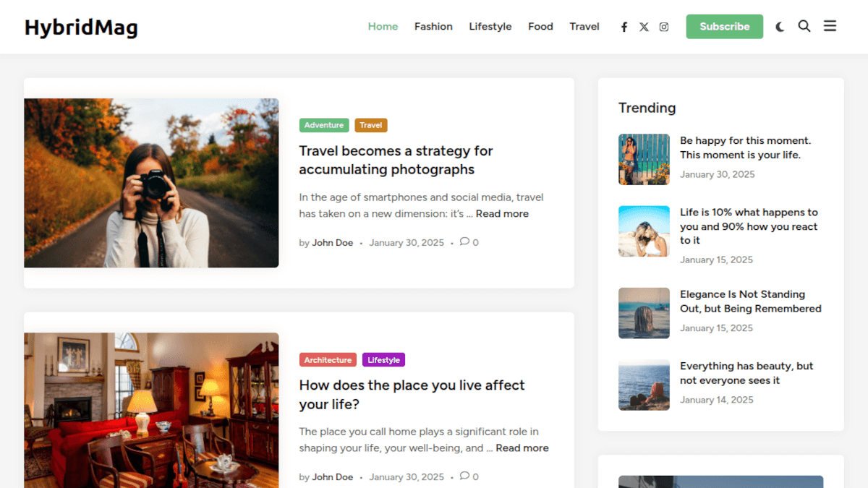Open the Facebook social icon
This screenshot has width=868, height=488.
624,27
